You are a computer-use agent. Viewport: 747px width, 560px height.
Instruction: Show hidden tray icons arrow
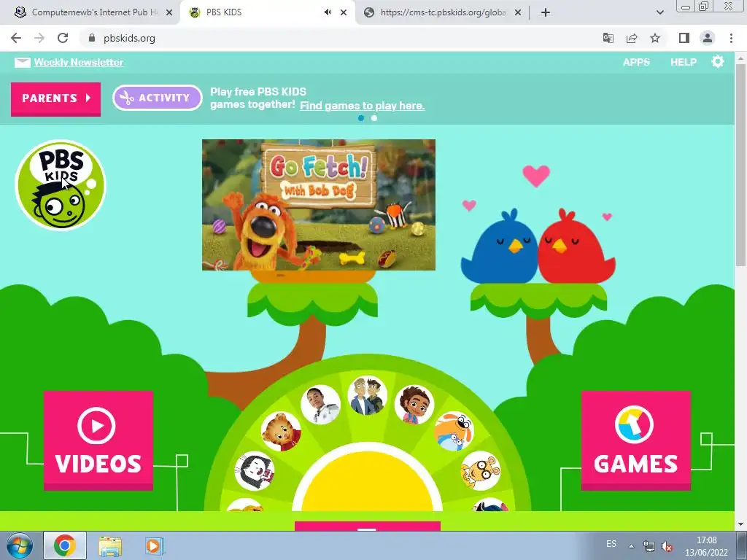coord(631,546)
